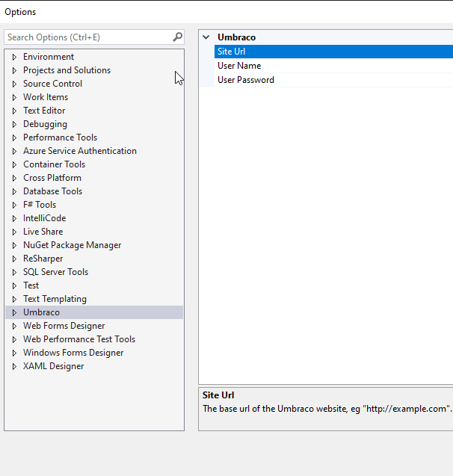The image size is (453, 476).
Task: Click the search magnifier icon
Action: pos(177,37)
